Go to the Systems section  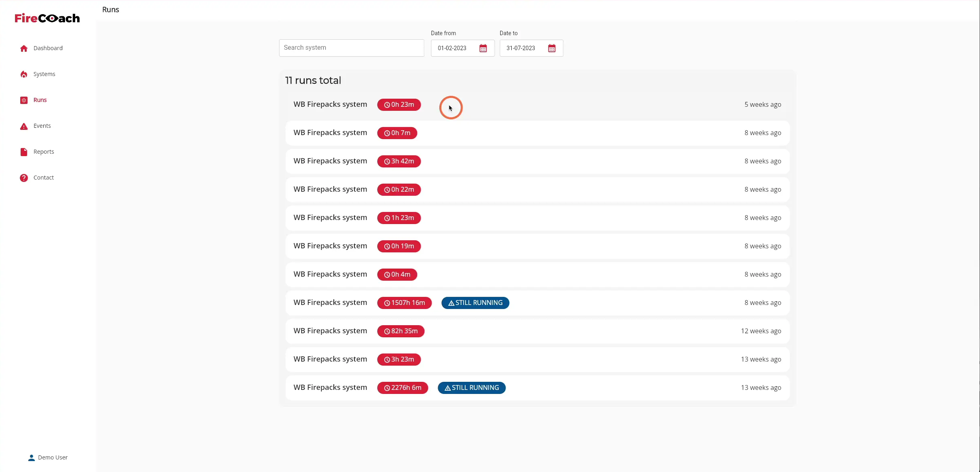pos(44,74)
